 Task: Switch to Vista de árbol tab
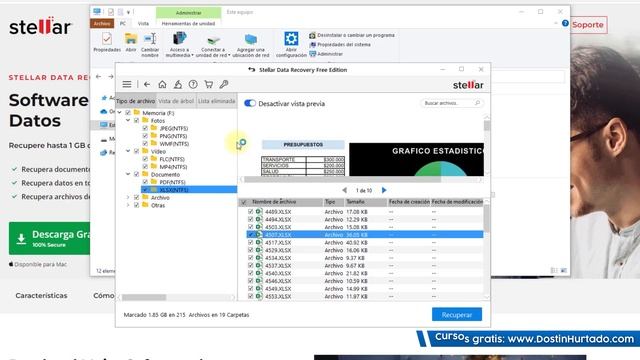[x=176, y=101]
